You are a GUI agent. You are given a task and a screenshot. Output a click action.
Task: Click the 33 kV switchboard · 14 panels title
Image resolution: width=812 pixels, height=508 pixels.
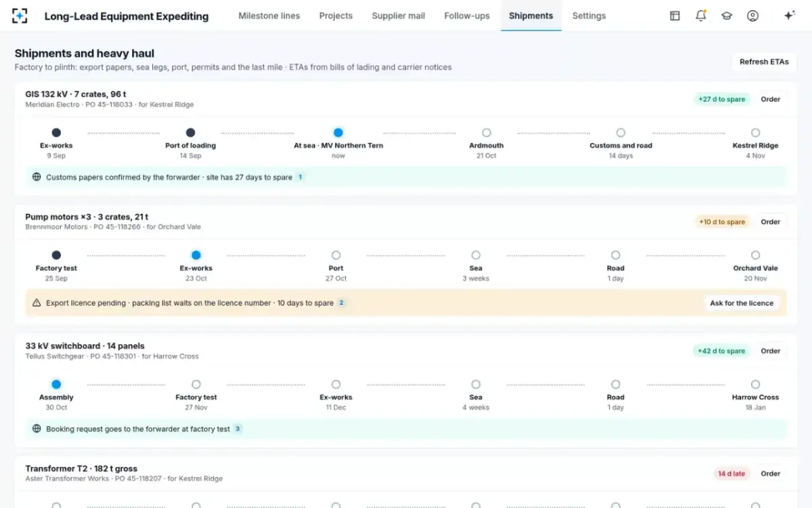(85, 346)
